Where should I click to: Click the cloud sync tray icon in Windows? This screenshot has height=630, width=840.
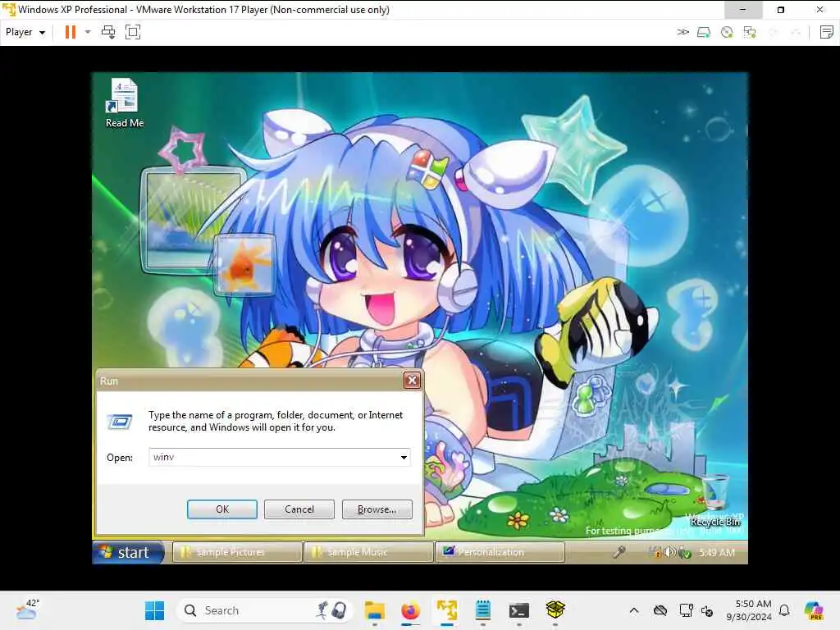pyautogui.click(x=660, y=610)
